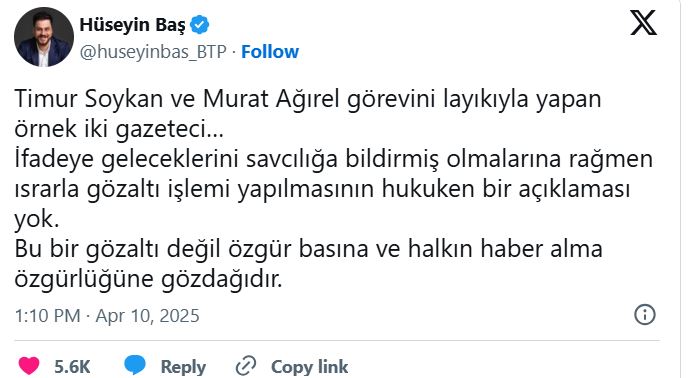This screenshot has height=378, width=694.
Task: Like the tweet with the pink heart icon
Action: tap(29, 366)
